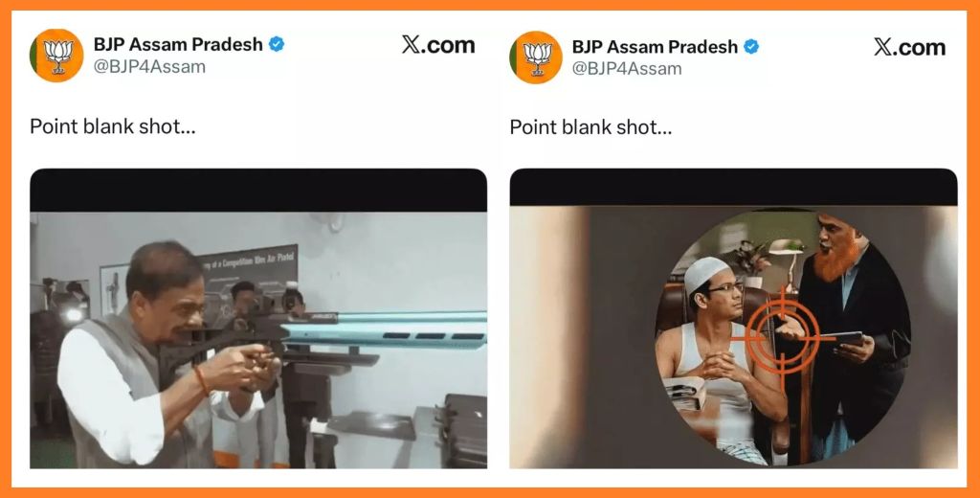The image size is (980, 498).
Task: Click the left post's BJP lotus avatar
Action: pyautogui.click(x=56, y=56)
